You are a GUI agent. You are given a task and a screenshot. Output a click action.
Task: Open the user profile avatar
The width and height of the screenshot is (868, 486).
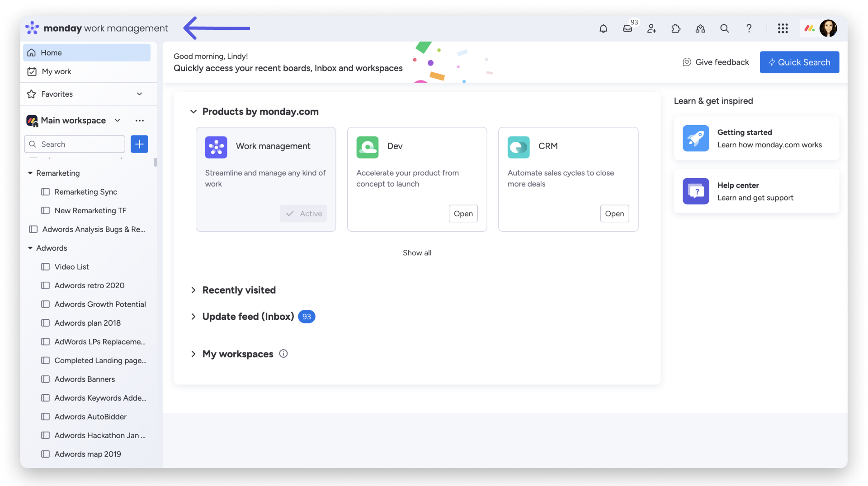[x=828, y=28]
